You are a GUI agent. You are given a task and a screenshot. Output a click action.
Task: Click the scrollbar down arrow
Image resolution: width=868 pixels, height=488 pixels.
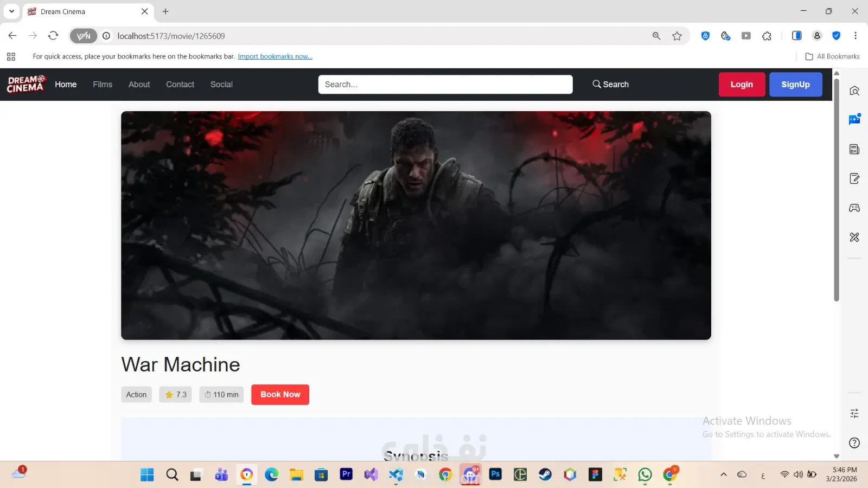tap(837, 457)
